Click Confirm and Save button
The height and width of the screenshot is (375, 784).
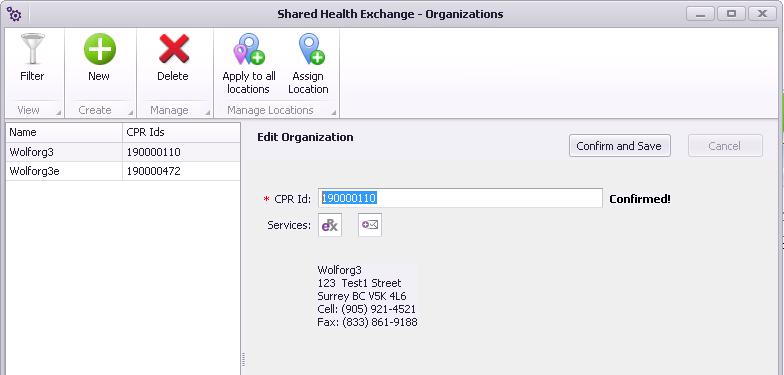(620, 146)
